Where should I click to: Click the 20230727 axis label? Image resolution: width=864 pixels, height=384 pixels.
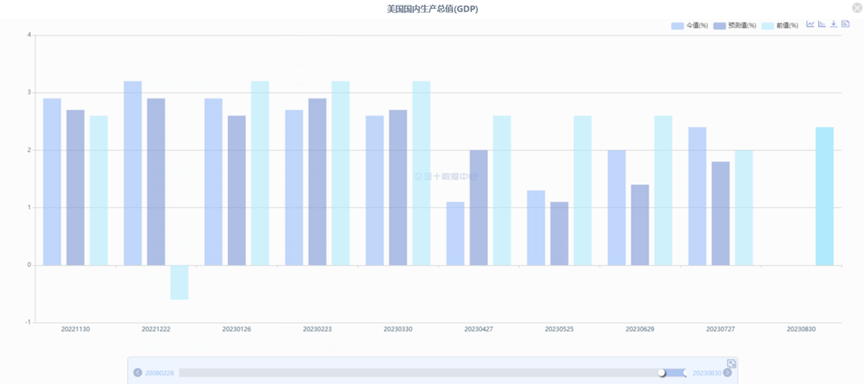tap(720, 329)
